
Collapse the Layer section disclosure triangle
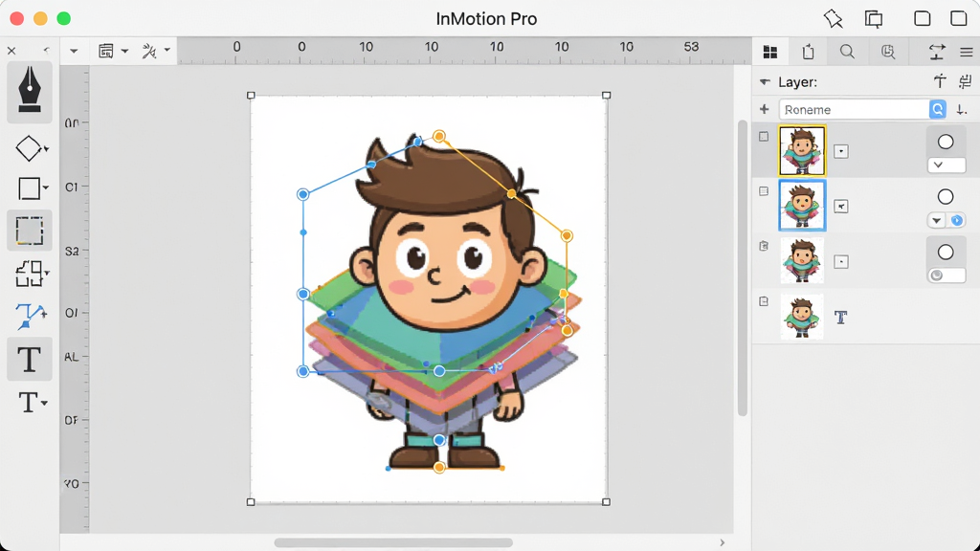[x=765, y=82]
